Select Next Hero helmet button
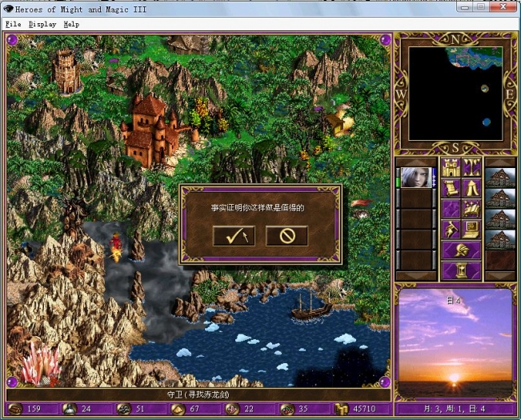 click(461, 250)
